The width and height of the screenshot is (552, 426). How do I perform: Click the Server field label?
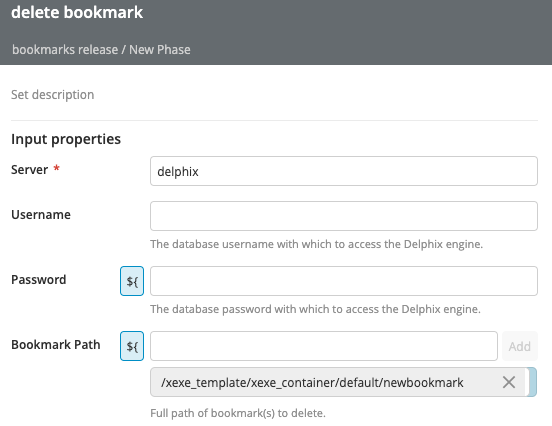pyautogui.click(x=30, y=170)
